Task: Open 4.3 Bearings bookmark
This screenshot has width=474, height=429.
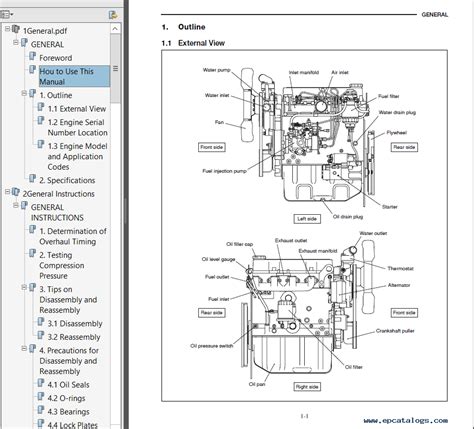Action: point(68,412)
